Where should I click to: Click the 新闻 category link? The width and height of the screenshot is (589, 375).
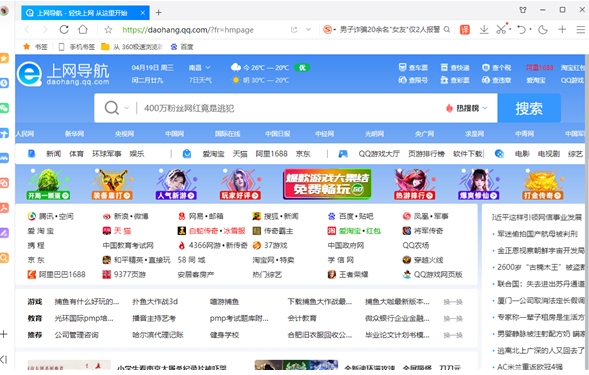click(x=53, y=154)
